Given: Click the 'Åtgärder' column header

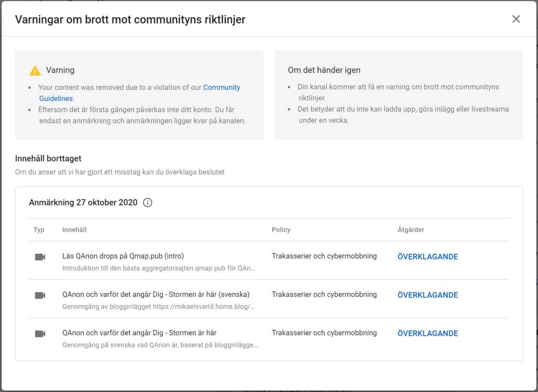Looking at the screenshot, I should tap(410, 230).
